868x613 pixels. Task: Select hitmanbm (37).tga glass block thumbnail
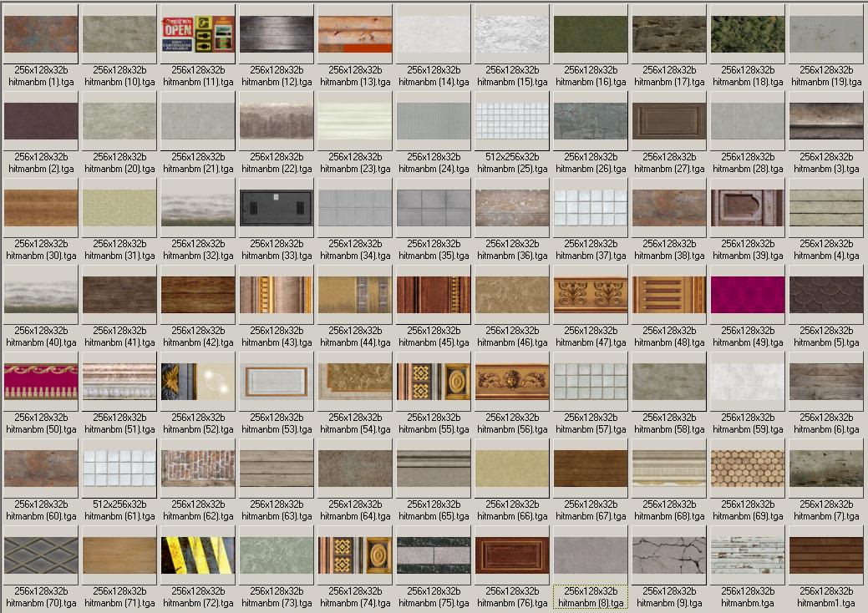(x=591, y=208)
